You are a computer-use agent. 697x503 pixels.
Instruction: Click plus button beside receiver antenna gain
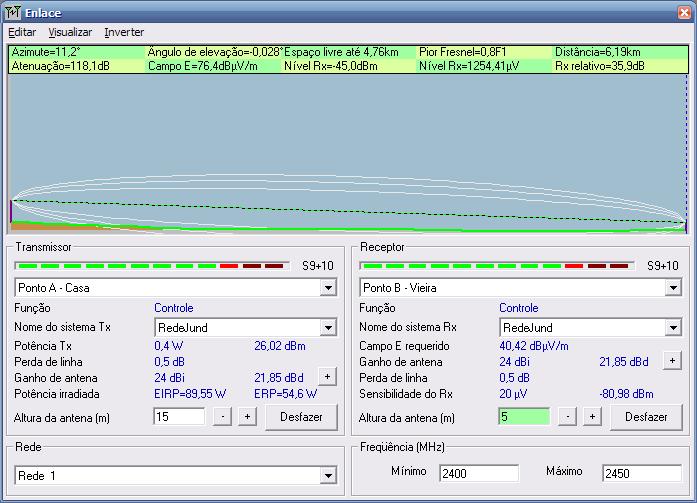(672, 360)
